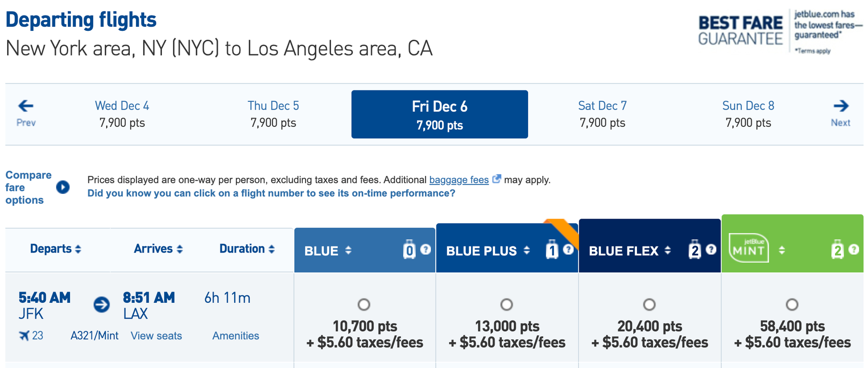Click the Compare fare options play icon

(x=63, y=187)
